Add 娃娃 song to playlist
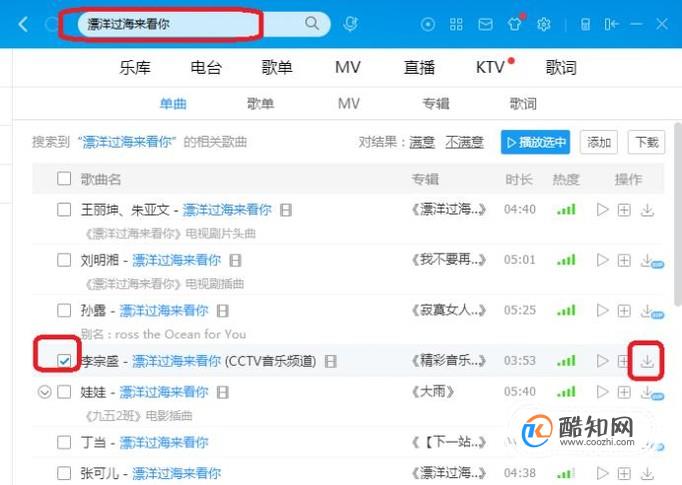 (x=624, y=392)
